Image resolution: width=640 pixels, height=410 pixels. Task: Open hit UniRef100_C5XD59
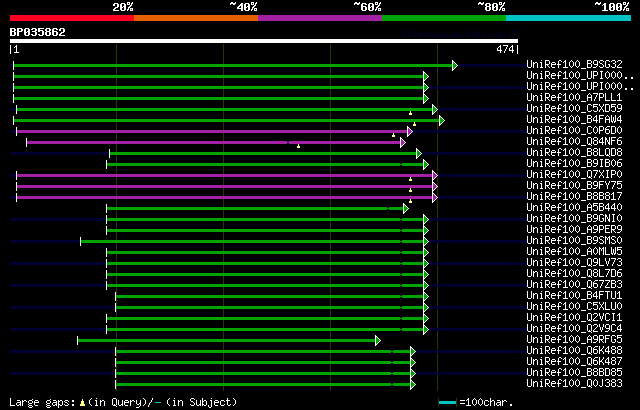point(574,109)
